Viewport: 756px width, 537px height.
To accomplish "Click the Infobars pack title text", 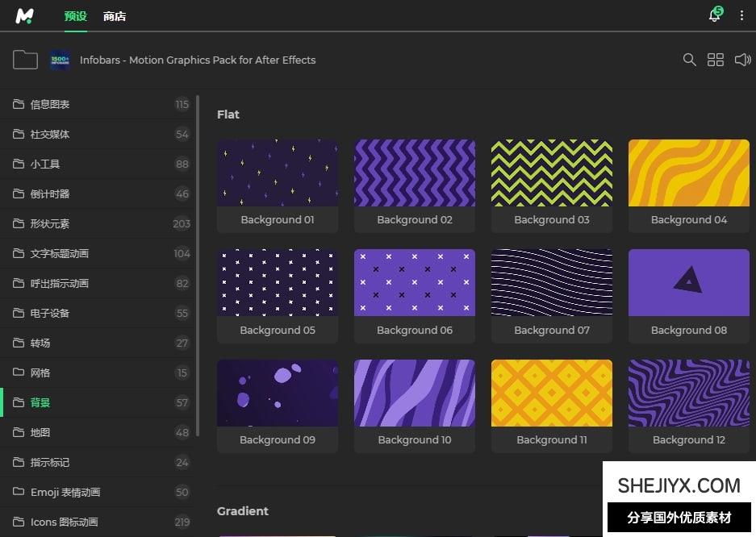I will tap(198, 60).
